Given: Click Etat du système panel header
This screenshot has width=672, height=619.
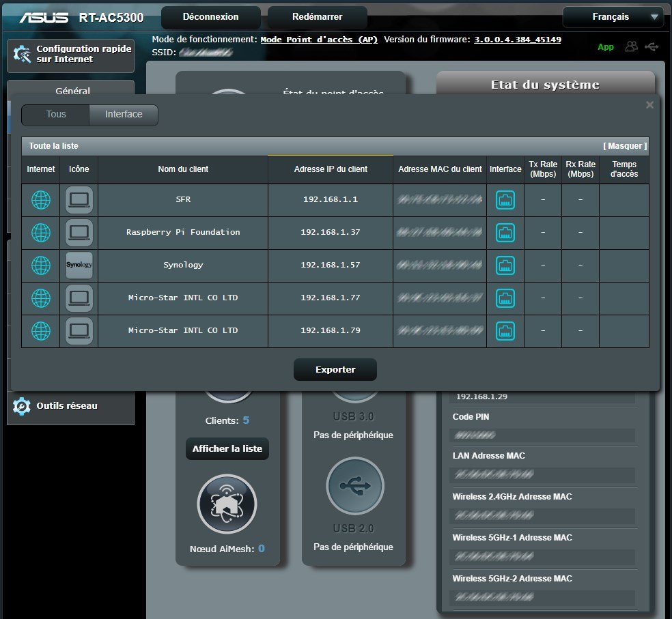Looking at the screenshot, I should click(545, 85).
